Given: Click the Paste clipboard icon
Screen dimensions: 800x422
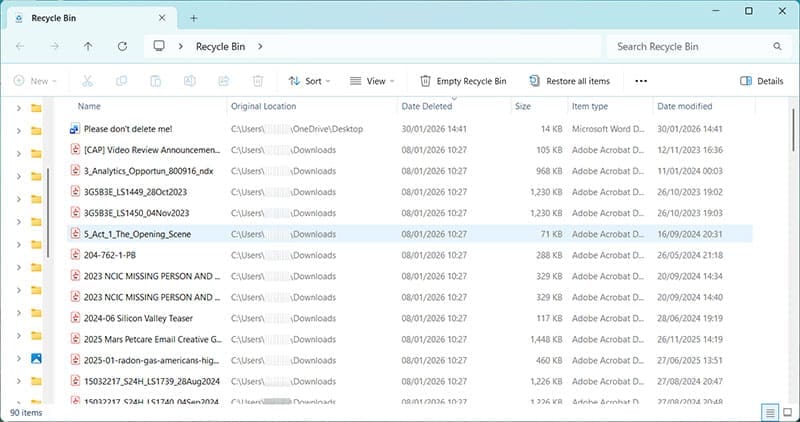Looking at the screenshot, I should pos(156,81).
